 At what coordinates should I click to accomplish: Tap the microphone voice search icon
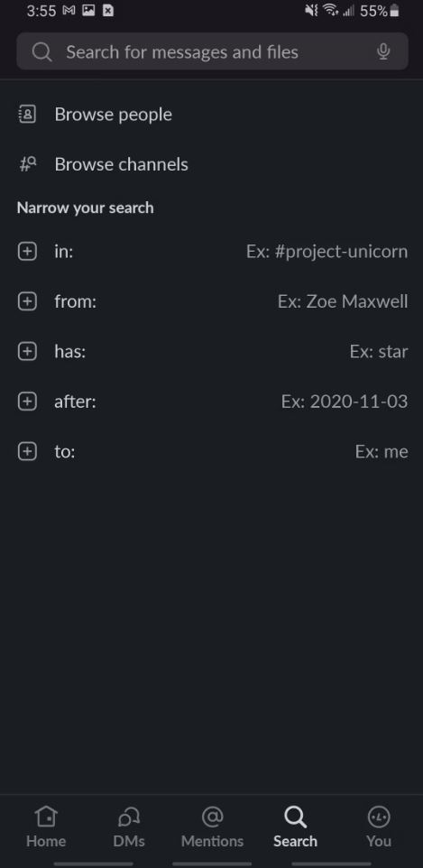(383, 51)
